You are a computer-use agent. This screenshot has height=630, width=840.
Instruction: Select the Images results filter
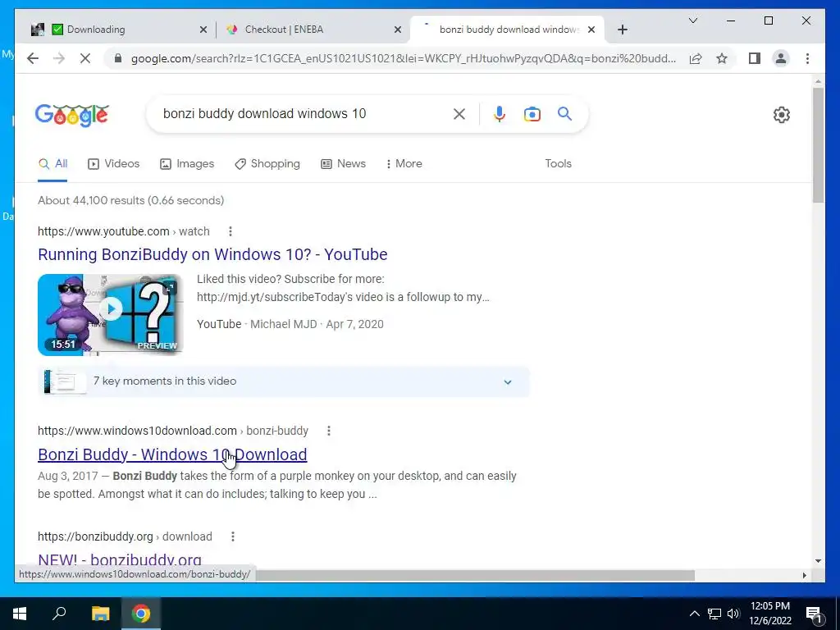click(187, 164)
